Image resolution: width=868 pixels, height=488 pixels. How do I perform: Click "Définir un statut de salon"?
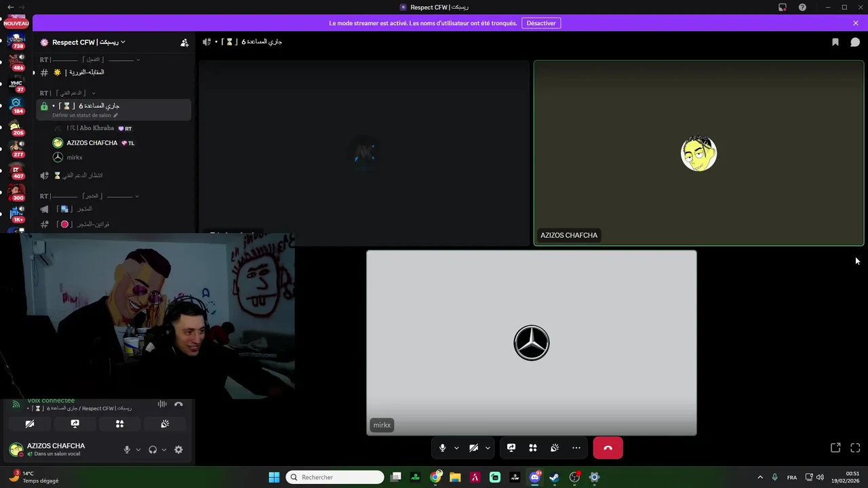click(x=85, y=115)
